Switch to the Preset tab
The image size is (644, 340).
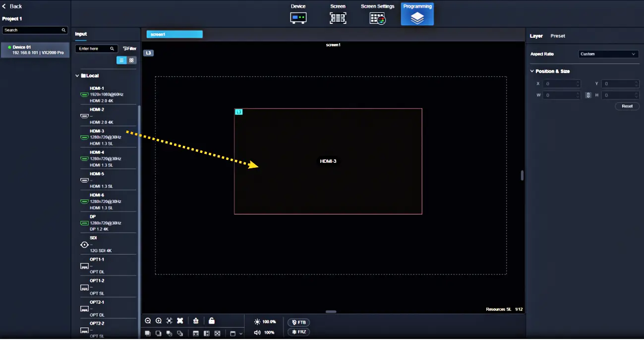[x=558, y=36]
